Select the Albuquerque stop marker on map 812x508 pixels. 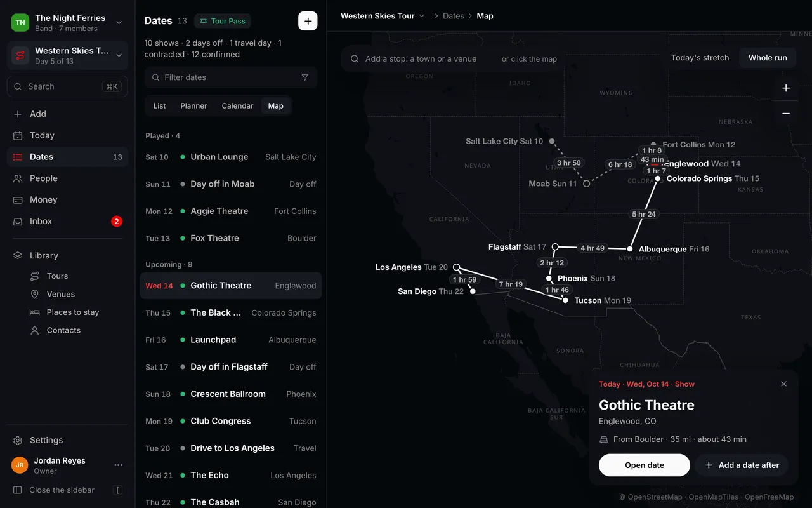coord(630,249)
